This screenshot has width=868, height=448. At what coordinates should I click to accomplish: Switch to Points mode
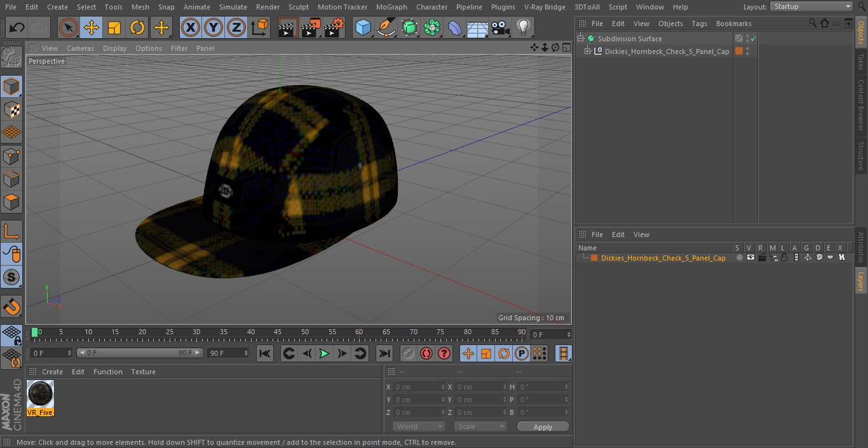(11, 156)
